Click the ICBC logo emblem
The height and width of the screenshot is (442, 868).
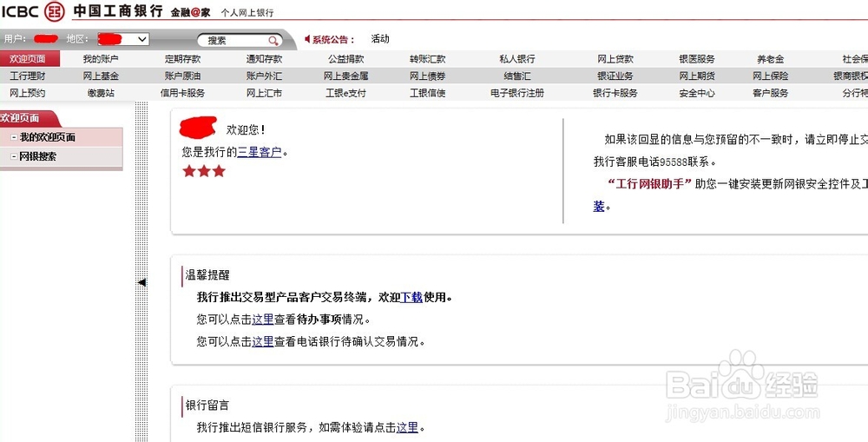[x=54, y=10]
